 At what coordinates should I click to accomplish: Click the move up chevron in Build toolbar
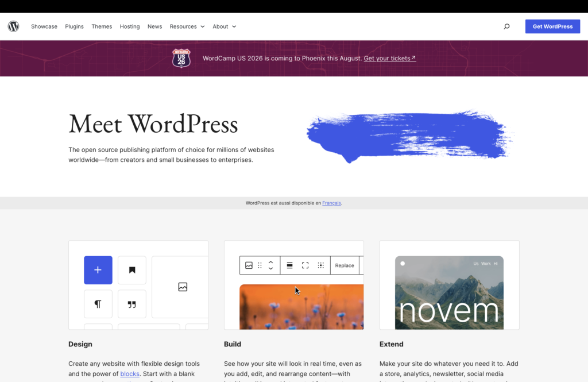point(271,263)
